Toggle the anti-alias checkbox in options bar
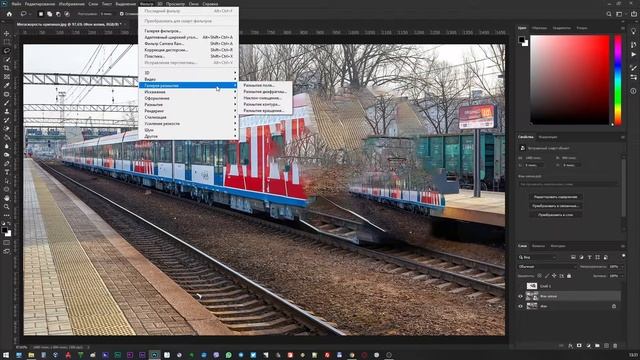 122,14
